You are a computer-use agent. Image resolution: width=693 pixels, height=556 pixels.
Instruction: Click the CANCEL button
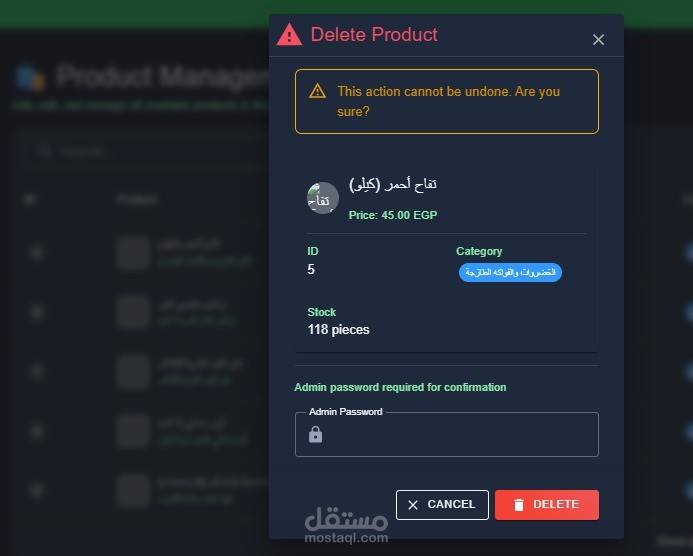coord(442,505)
